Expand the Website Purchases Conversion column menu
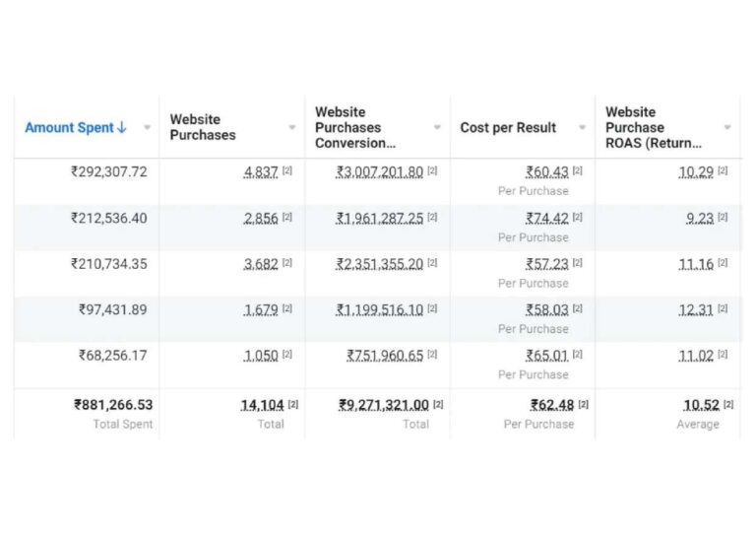The image size is (756, 535). 437,127
